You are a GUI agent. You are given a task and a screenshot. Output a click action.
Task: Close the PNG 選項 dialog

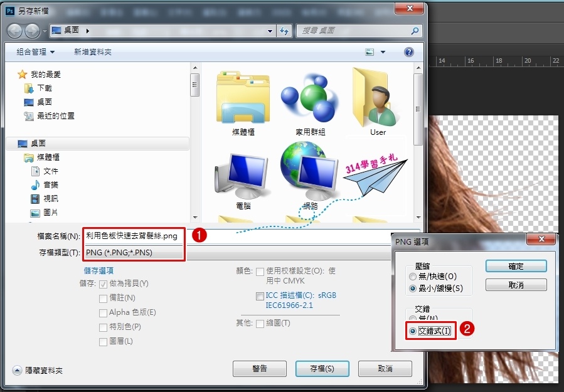coord(541,239)
